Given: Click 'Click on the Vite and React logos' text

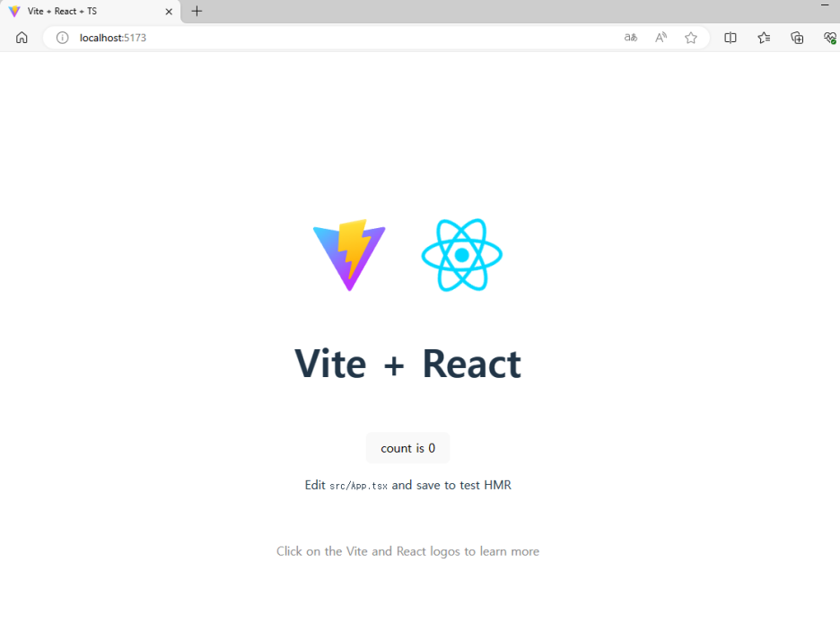Looking at the screenshot, I should pos(368,551).
